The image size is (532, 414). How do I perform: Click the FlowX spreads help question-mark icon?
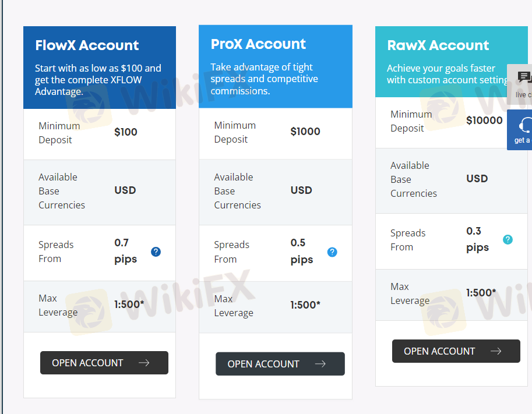[x=156, y=252]
